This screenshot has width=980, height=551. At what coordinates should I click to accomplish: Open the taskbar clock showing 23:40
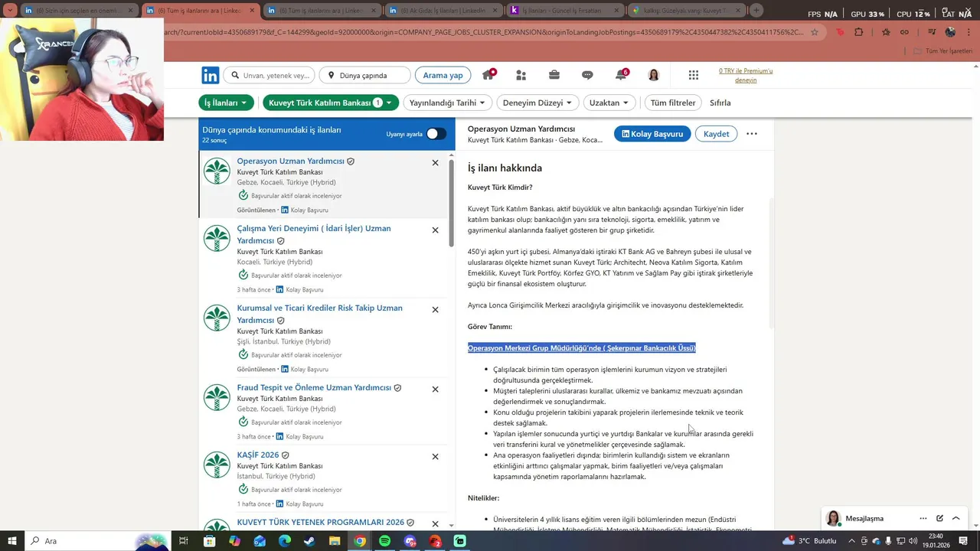(936, 541)
